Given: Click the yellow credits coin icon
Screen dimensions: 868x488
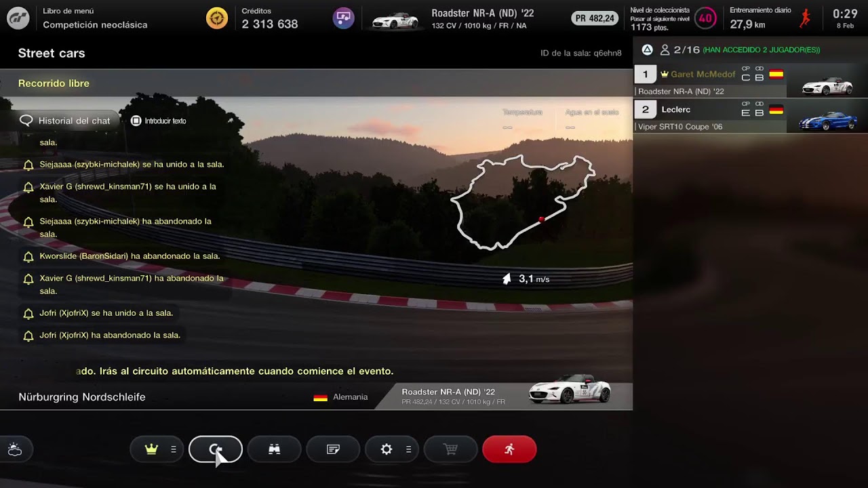Looking at the screenshot, I should 217,18.
